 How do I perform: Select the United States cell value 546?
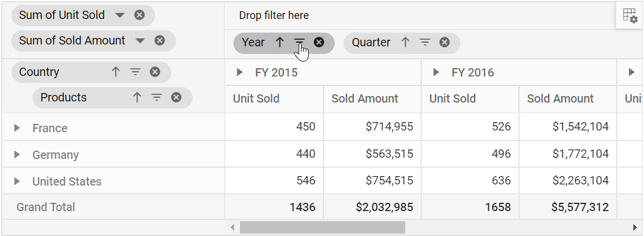(x=274, y=180)
